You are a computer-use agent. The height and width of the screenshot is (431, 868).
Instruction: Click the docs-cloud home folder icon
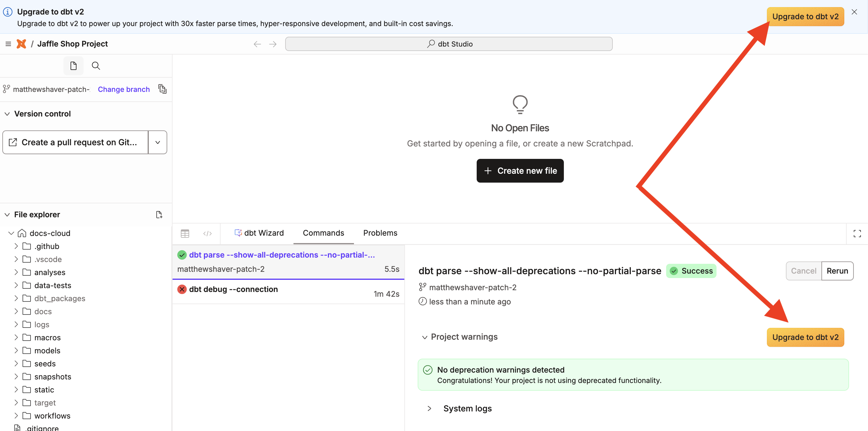pos(22,233)
